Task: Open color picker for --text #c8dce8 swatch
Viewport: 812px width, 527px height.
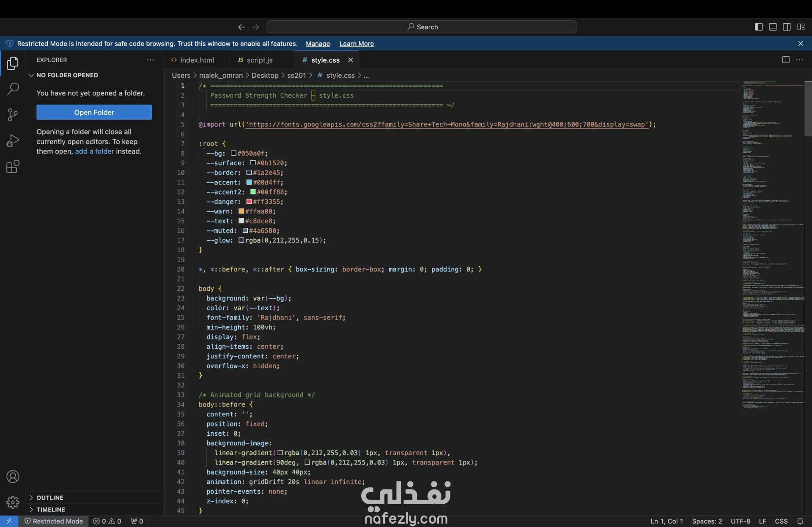Action: [241, 221]
